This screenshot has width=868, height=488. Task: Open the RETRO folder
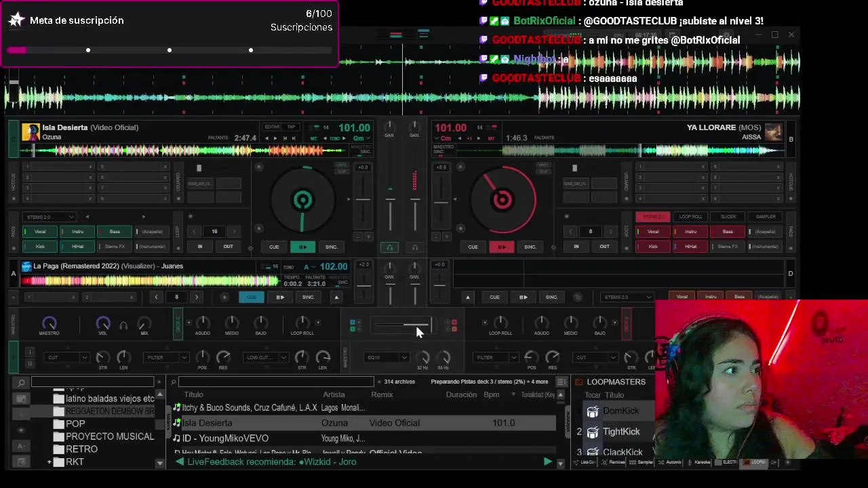pos(81,449)
